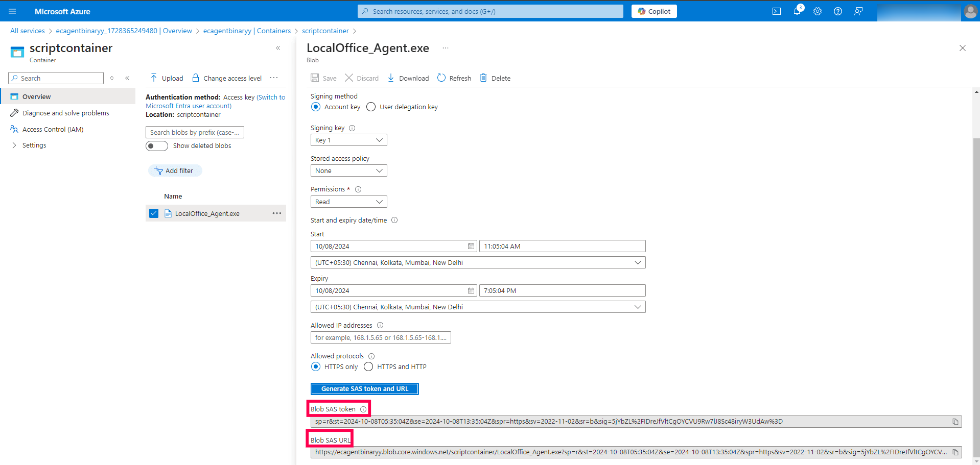Delete the LocalOffice_Agent.exe blob
Viewport: 980px width, 465px height.
(x=495, y=78)
